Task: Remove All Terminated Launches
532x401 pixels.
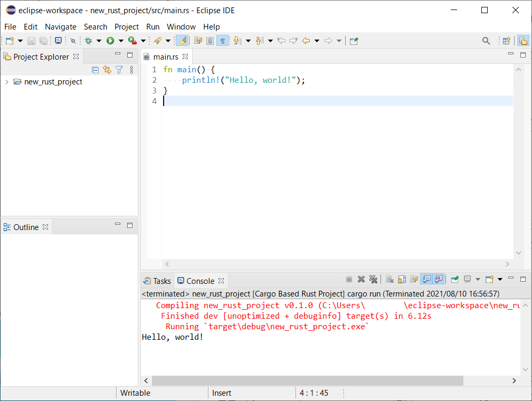Action: [373, 279]
